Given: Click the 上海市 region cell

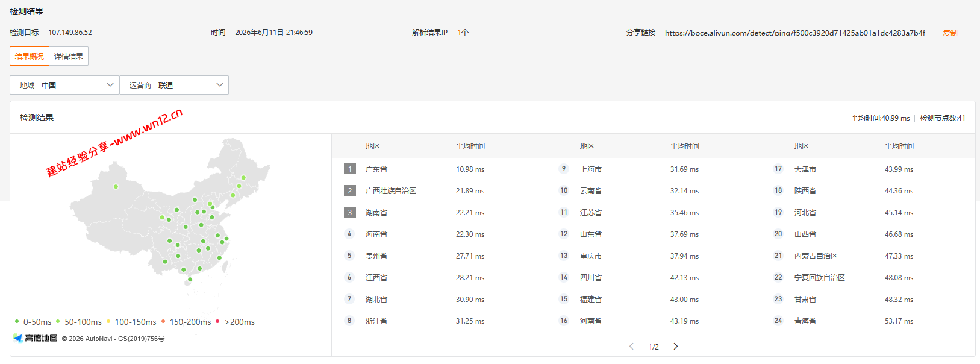Looking at the screenshot, I should [x=591, y=169].
